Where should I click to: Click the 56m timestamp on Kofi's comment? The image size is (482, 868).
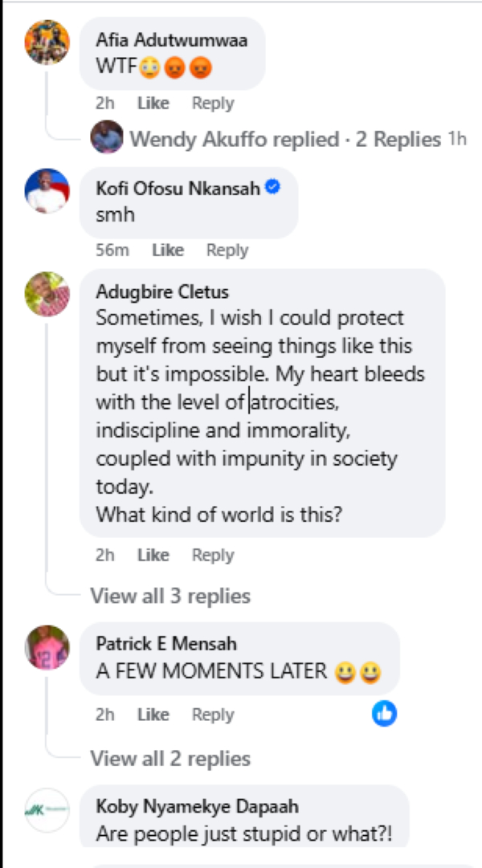point(112,251)
